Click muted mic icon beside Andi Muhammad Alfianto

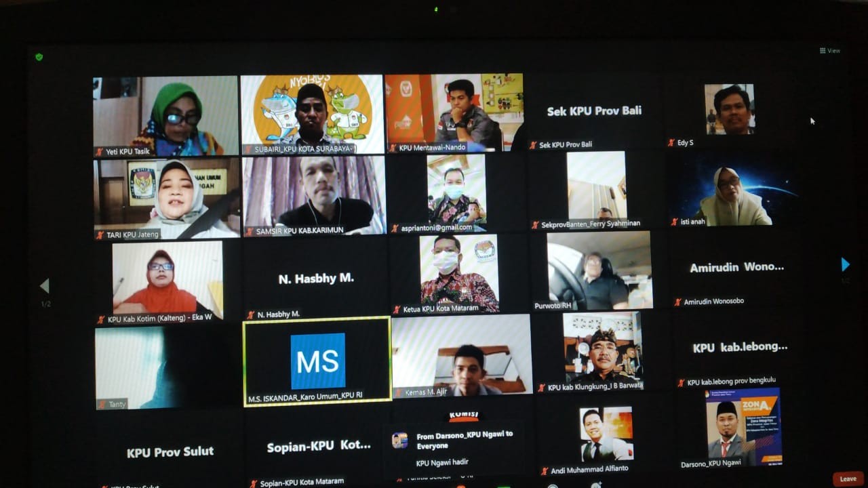545,469
